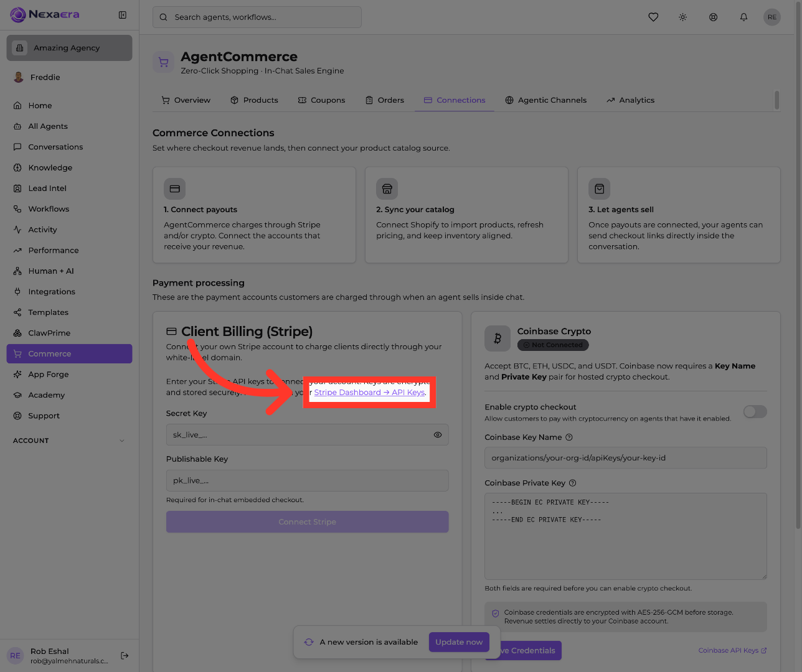Switch to the Products tab
Screen dimensions: 802x672
click(x=254, y=100)
